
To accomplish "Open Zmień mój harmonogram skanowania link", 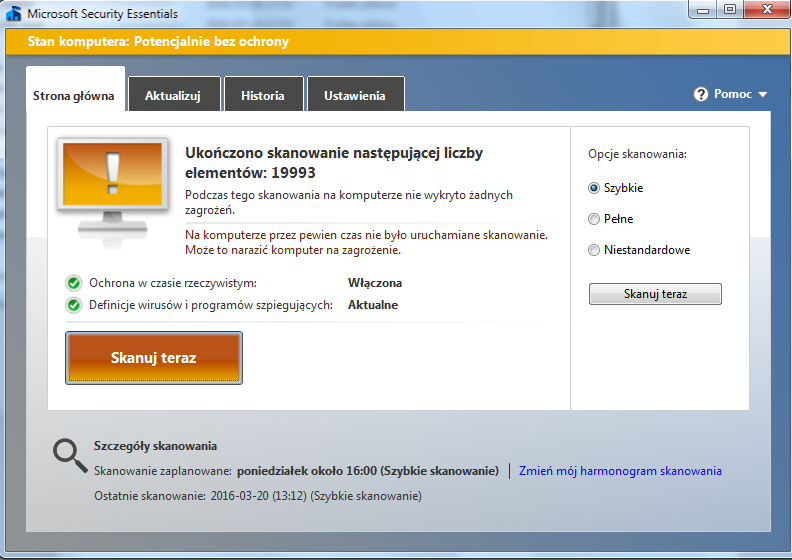I will [x=620, y=471].
